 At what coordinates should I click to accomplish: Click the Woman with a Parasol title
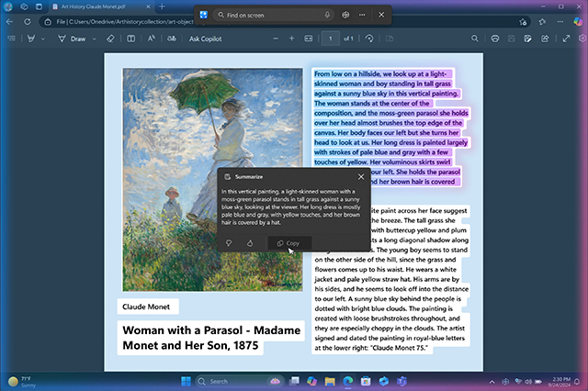[211, 338]
